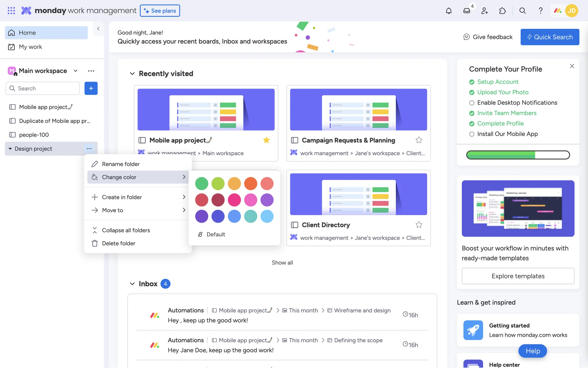Screen dimensions: 588x368
Task: Click the Quick Search button
Action: [550, 37]
